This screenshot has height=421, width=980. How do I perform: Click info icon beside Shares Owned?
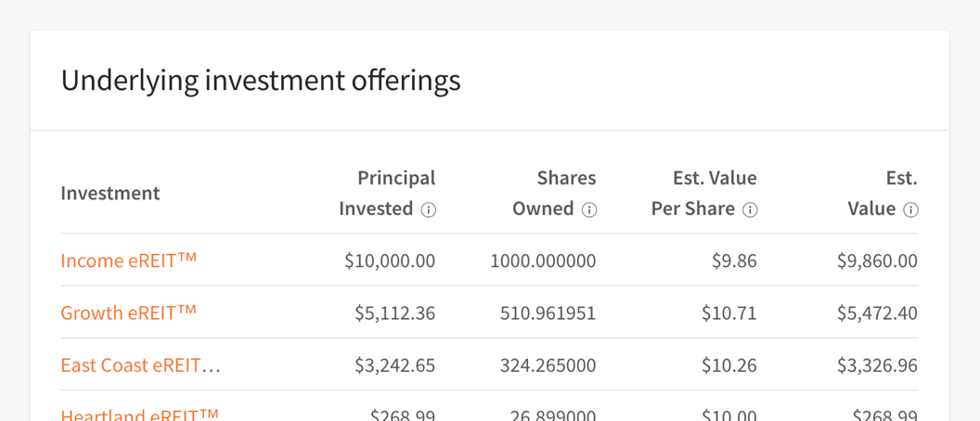pyautogui.click(x=589, y=210)
